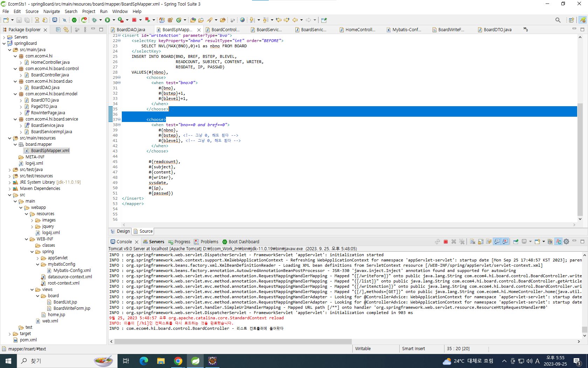
Task: Click Clear Console icon
Action: pyautogui.click(x=472, y=241)
